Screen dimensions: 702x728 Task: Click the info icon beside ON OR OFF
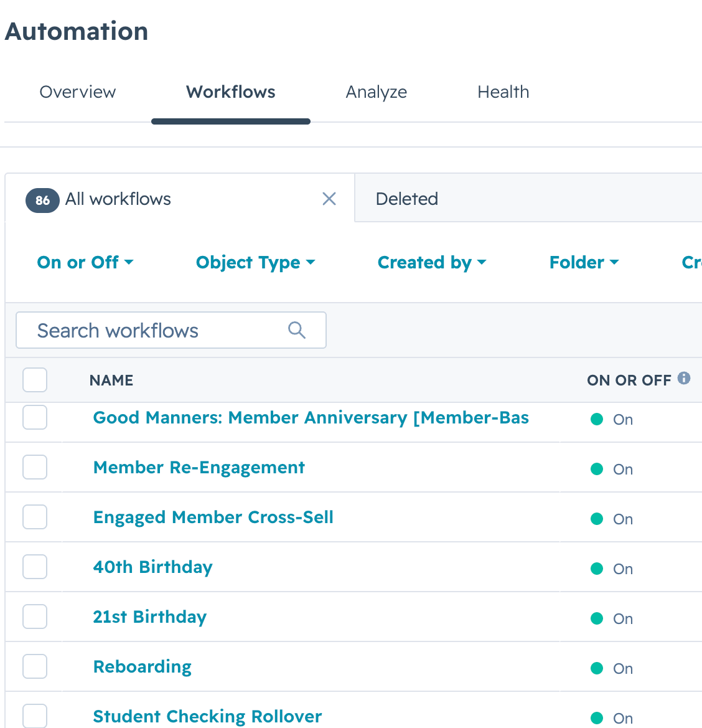(x=684, y=379)
